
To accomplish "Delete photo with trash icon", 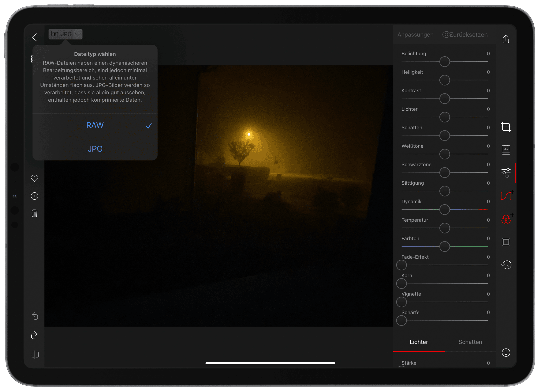I will (35, 213).
